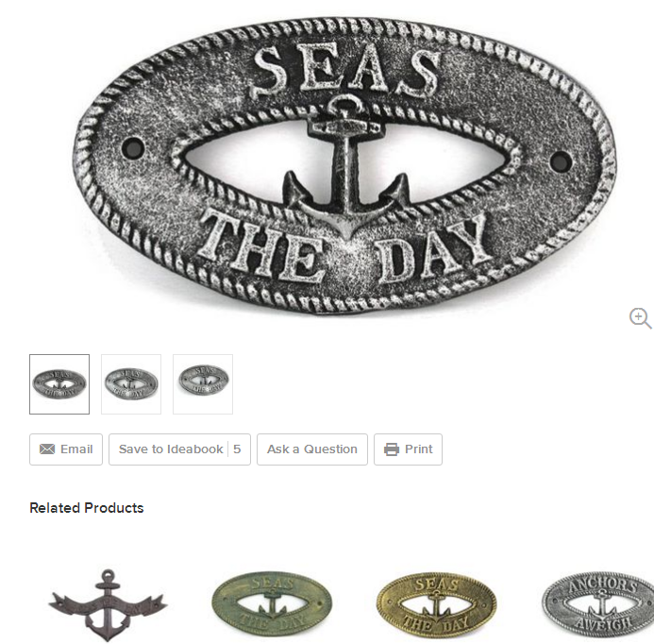Save product to Ideabook

pyautogui.click(x=179, y=449)
